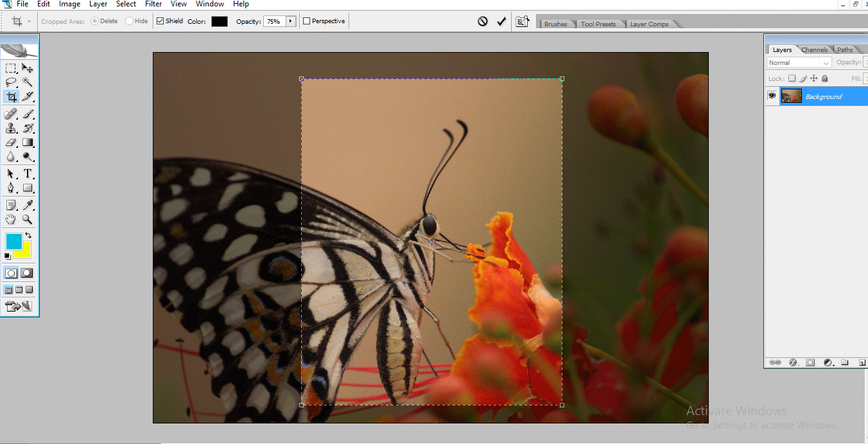Screen dimensions: 868x444
Task: Open the Brushes palette tab
Action: [555, 24]
